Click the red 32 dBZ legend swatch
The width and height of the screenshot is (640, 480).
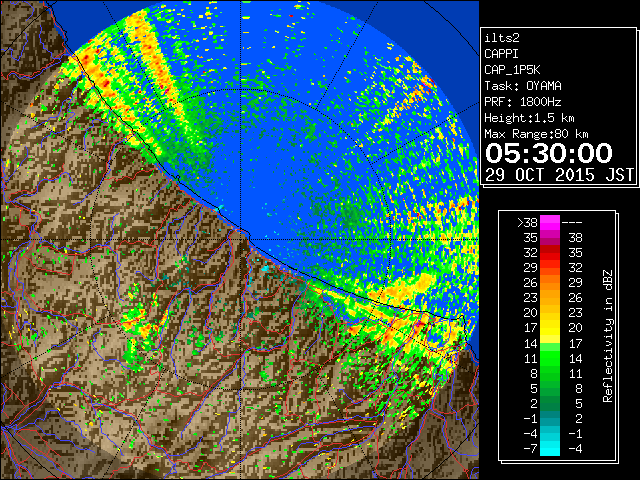[x=550, y=253]
